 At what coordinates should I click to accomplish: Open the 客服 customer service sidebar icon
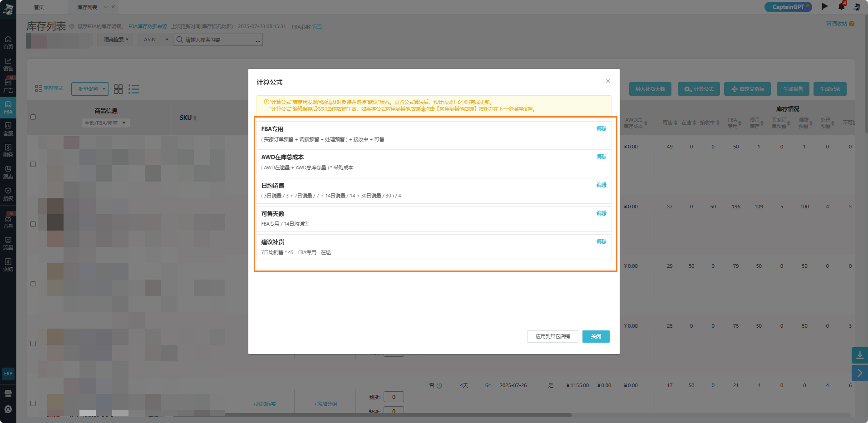point(8,129)
